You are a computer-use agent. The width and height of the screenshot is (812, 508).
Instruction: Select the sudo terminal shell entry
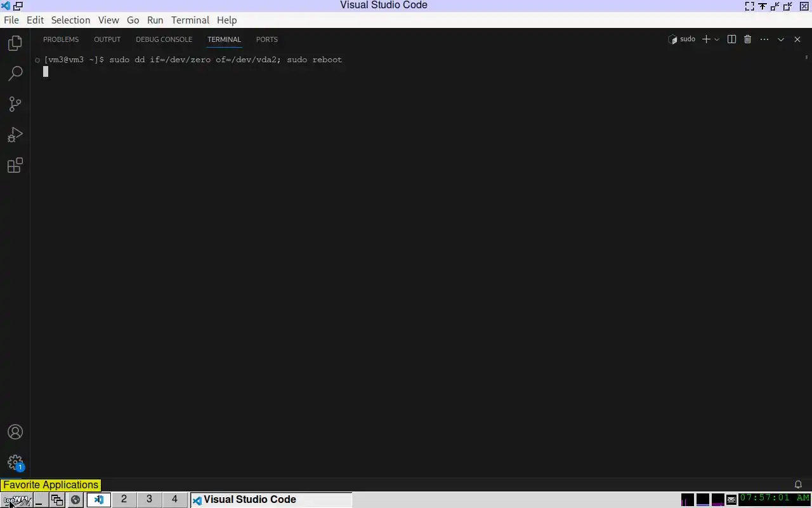click(682, 39)
